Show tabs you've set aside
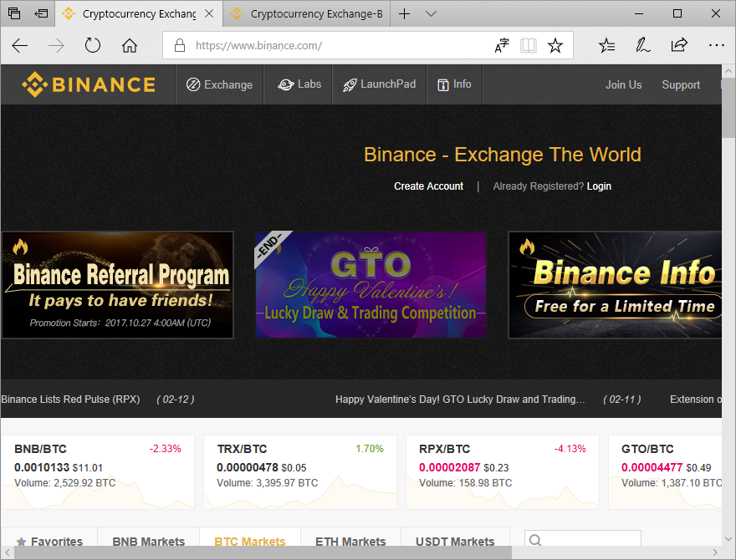This screenshot has width=736, height=560. point(14,13)
